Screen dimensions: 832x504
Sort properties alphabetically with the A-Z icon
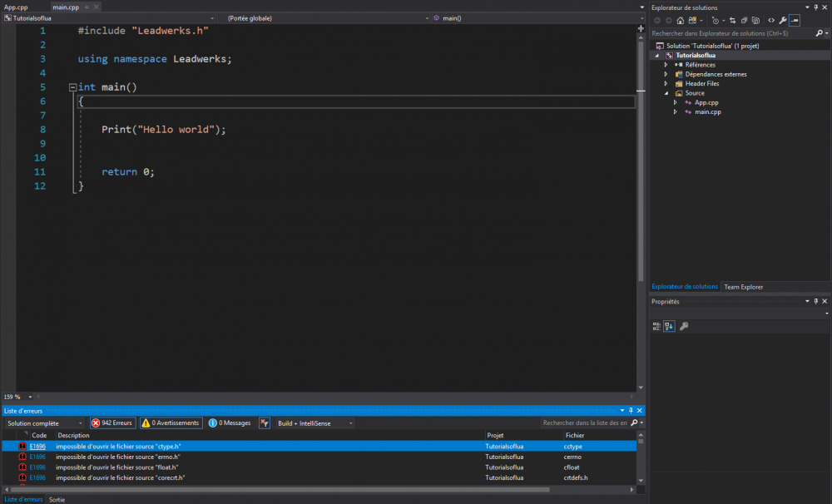[669, 327]
